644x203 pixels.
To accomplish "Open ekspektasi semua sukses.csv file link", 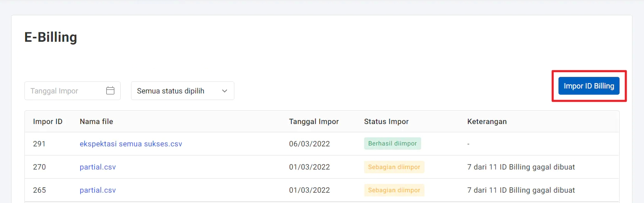I will coord(131,144).
